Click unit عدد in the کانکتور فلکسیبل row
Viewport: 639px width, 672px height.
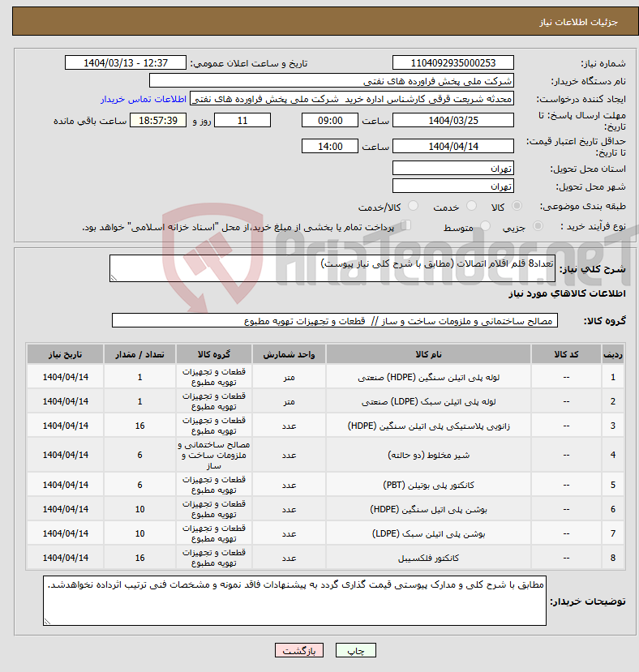[x=289, y=558]
